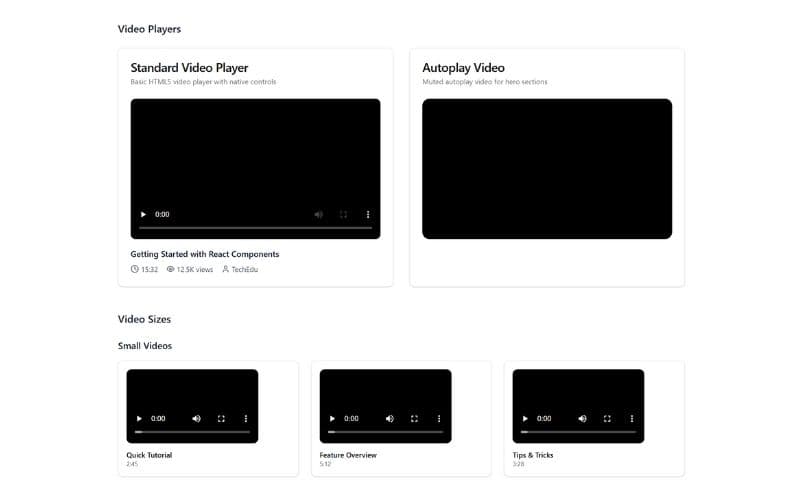Image resolution: width=800 pixels, height=500 pixels.
Task: Play the Feature Overview video
Action: coord(332,418)
